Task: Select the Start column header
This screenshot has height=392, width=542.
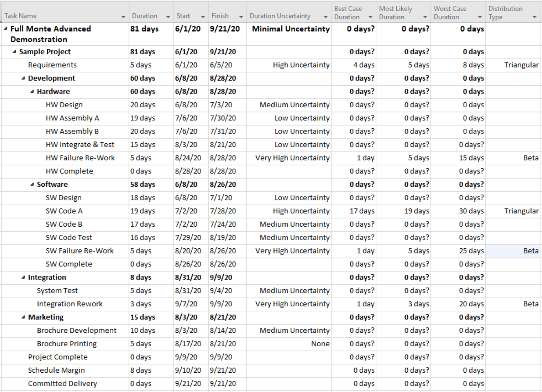Action: 191,12
